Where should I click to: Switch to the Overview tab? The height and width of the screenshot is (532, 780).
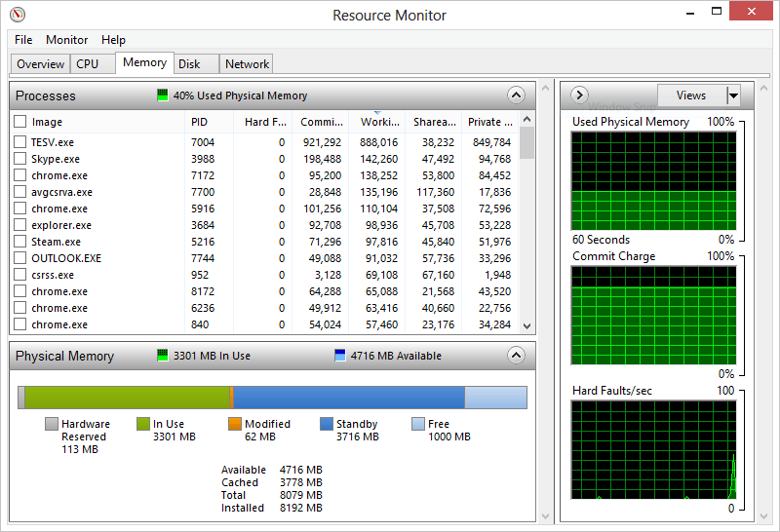point(40,64)
